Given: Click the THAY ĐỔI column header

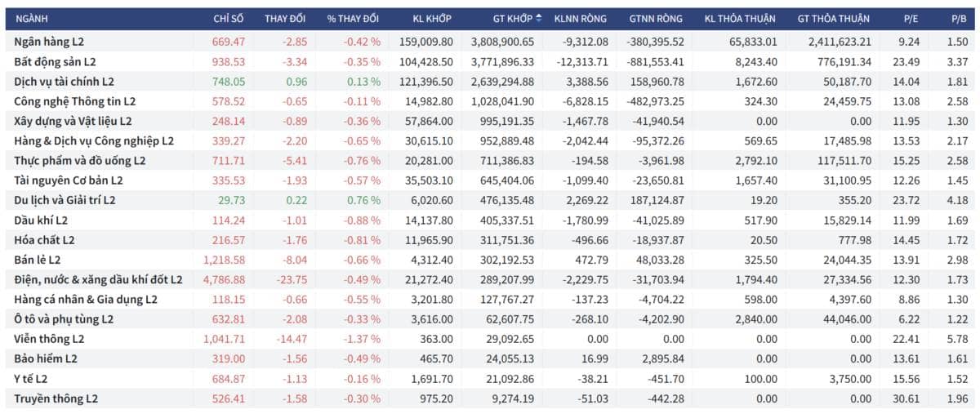Looking at the screenshot, I should pyautogui.click(x=286, y=18).
